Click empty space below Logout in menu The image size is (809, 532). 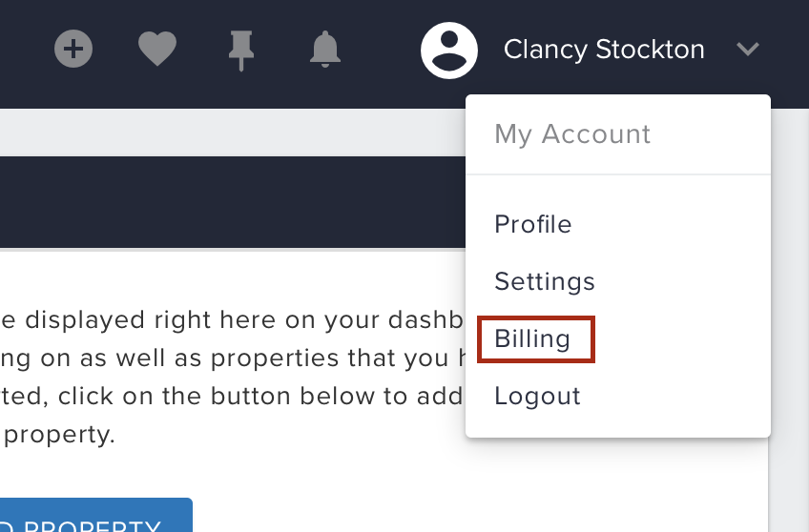click(x=618, y=423)
